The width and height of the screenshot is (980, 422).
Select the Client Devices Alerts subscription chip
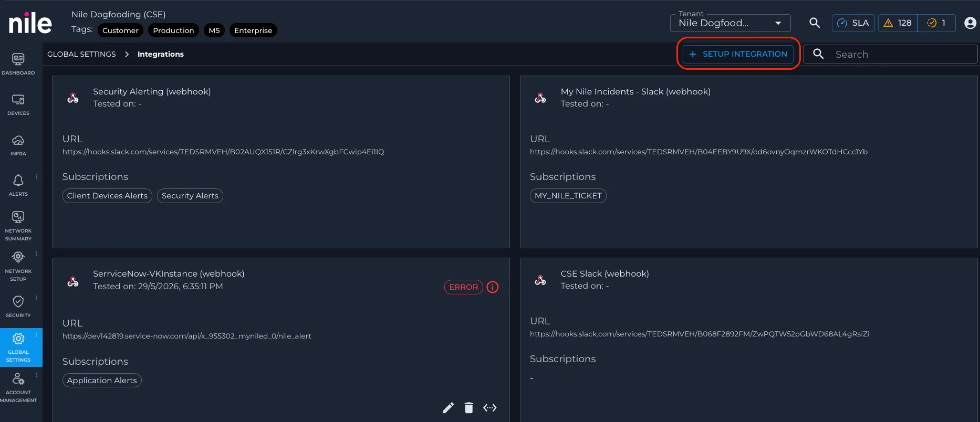(107, 196)
